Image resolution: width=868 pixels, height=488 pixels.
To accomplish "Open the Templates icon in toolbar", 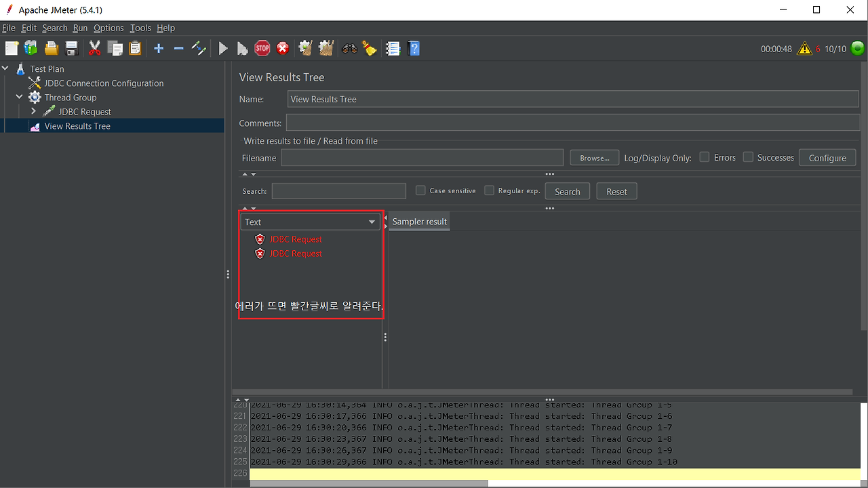I will click(x=31, y=48).
